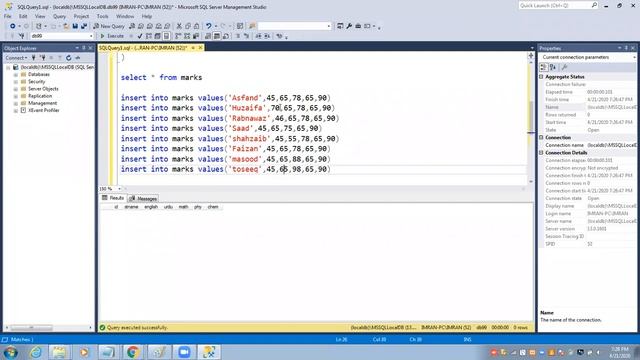Click the Copy icon in toolbar
This screenshot has height=360, width=640.
click(188, 26)
